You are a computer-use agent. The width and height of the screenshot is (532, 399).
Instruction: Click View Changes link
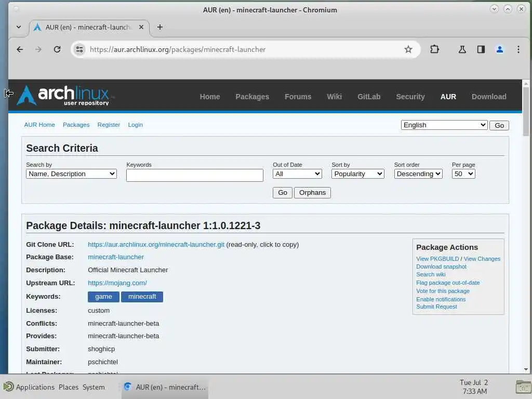[x=482, y=259]
